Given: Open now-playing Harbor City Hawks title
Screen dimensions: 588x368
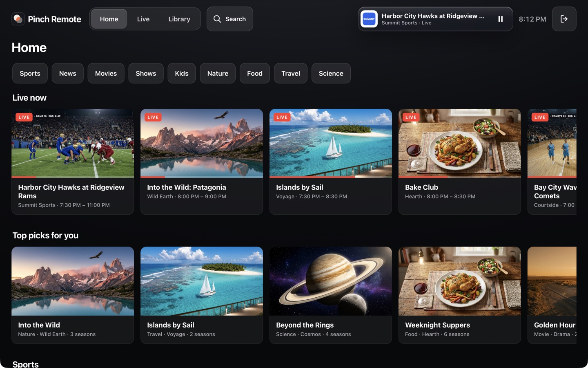Looking at the screenshot, I should tap(433, 16).
